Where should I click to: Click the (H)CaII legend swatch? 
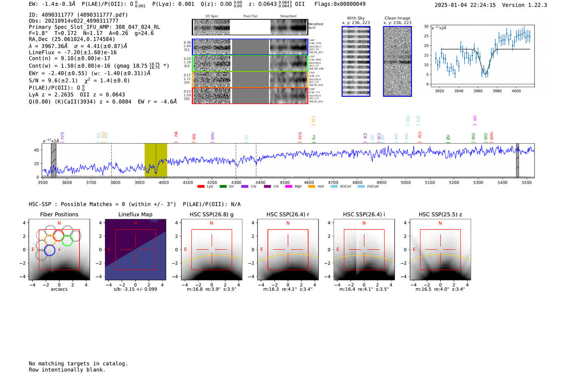pos(361,186)
